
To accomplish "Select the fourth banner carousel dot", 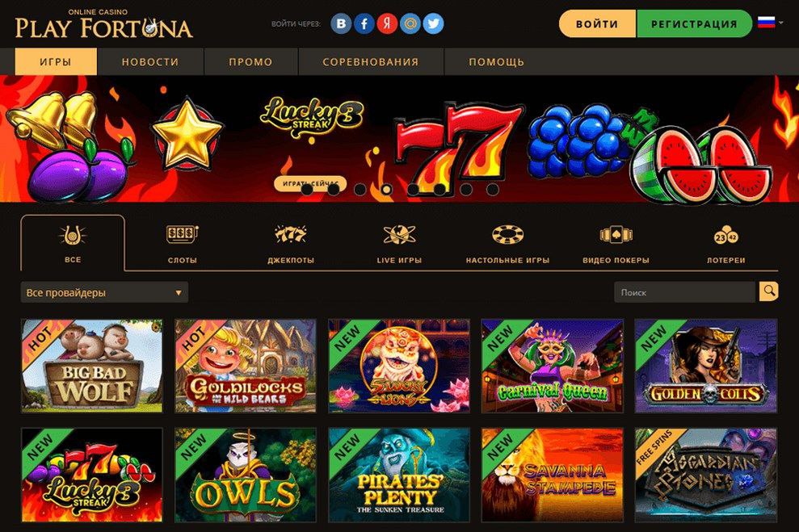I will 386,190.
